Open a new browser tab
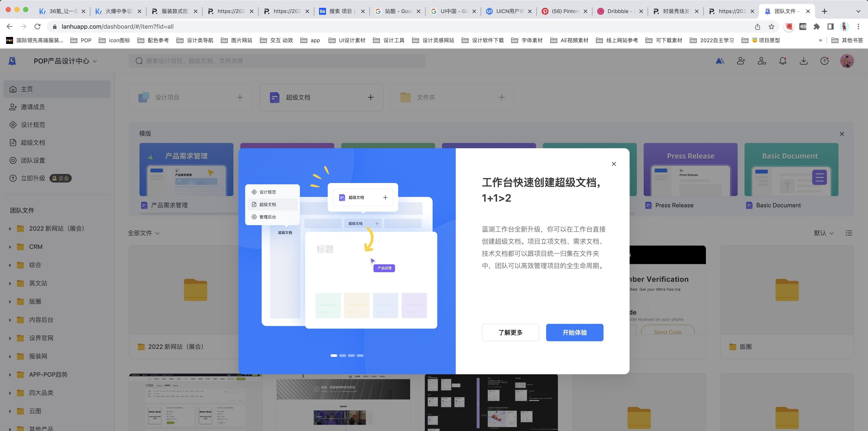The height and width of the screenshot is (431, 868). point(824,11)
